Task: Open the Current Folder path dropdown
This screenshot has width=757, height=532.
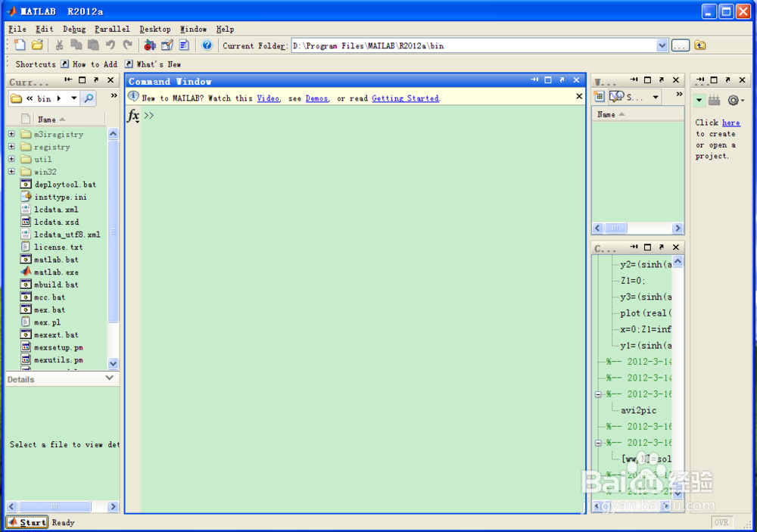Action: 662,45
